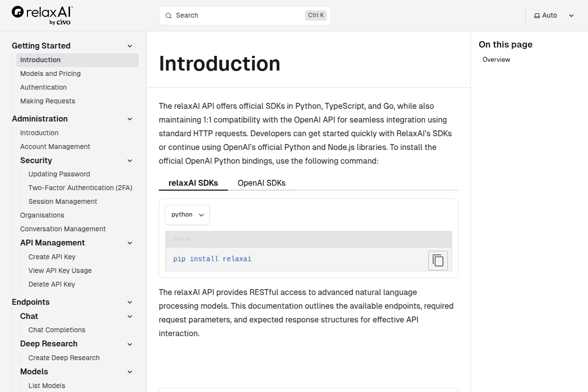The width and height of the screenshot is (588, 392).
Task: Copy the pip install relaxai command
Action: [x=438, y=261]
